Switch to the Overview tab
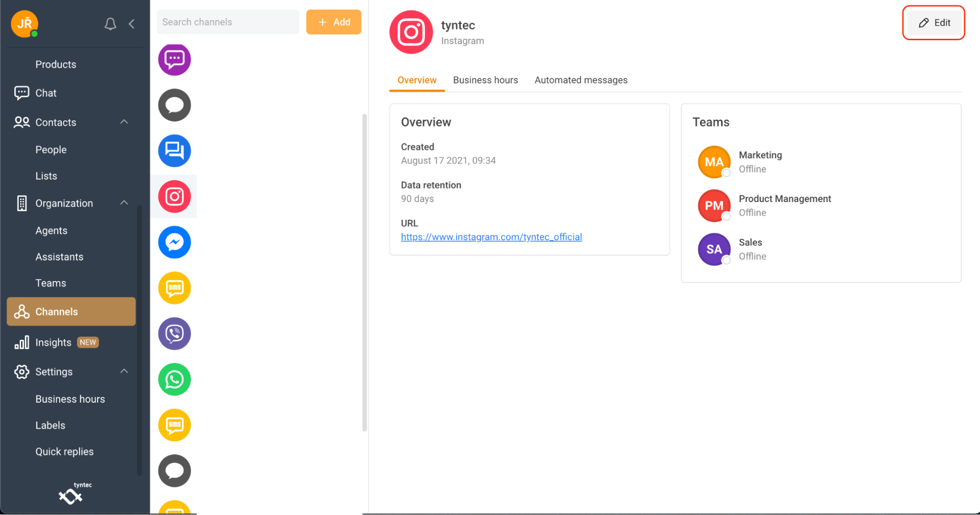980x515 pixels. coord(417,80)
